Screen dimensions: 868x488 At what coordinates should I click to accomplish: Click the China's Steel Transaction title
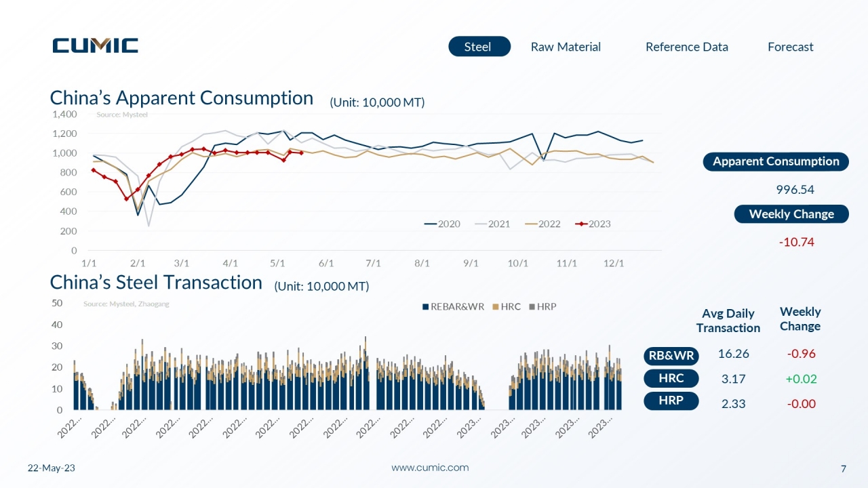coord(156,283)
